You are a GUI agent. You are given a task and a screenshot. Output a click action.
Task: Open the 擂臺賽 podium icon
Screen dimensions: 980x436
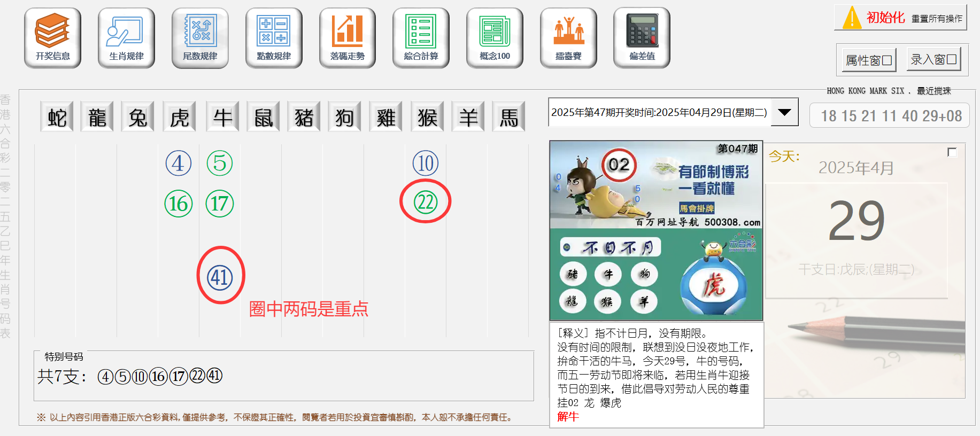point(568,37)
